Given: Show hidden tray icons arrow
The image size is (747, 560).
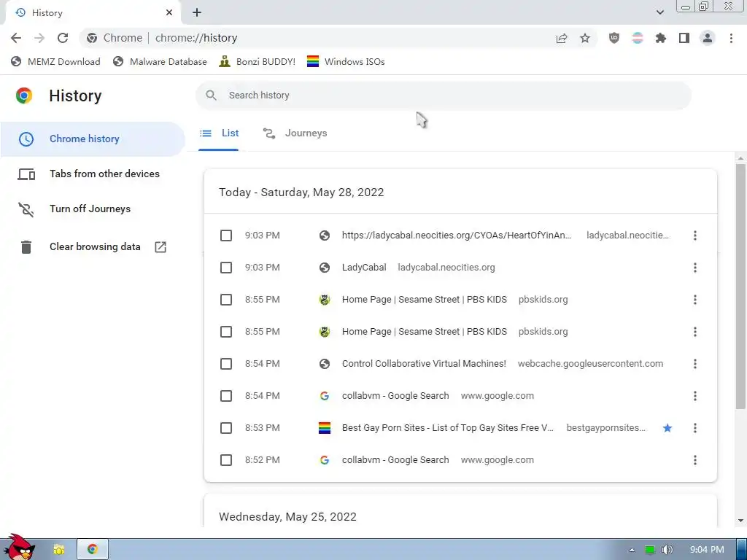Looking at the screenshot, I should point(632,550).
